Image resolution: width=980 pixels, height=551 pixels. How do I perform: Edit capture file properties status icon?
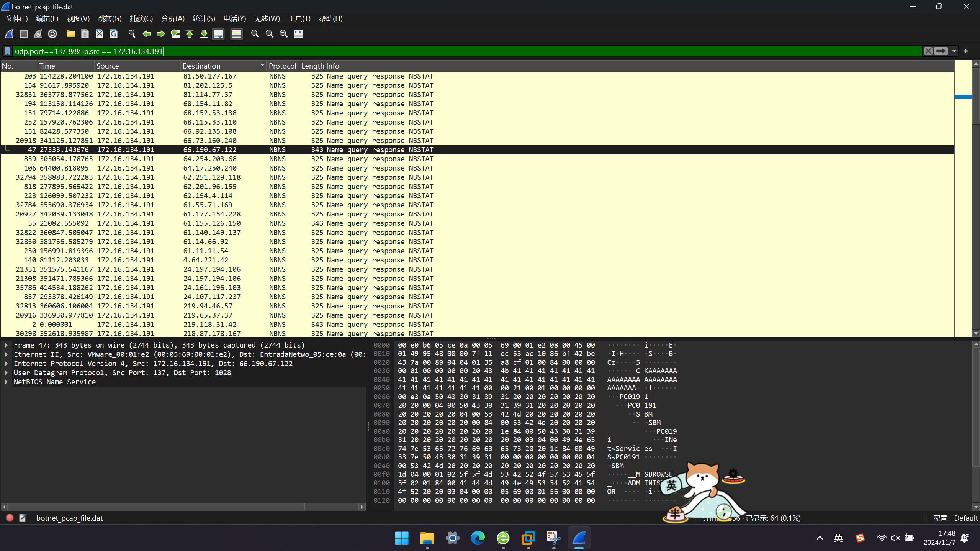click(x=23, y=518)
